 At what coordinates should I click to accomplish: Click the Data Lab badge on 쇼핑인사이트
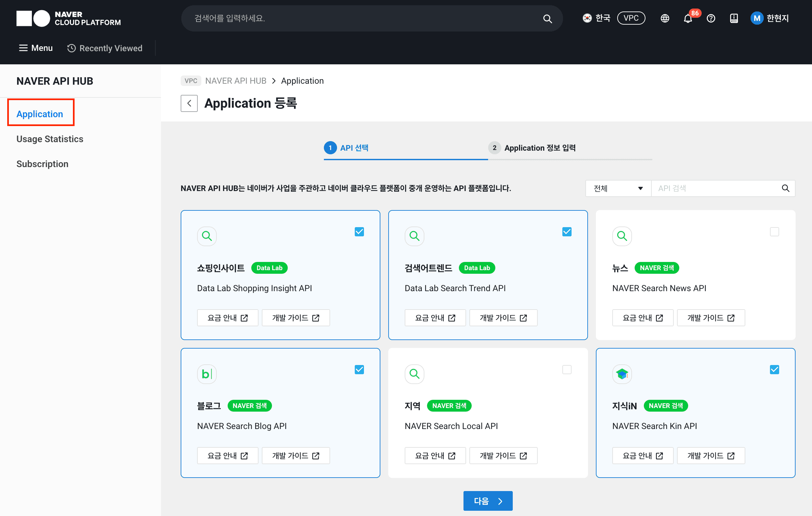click(269, 268)
